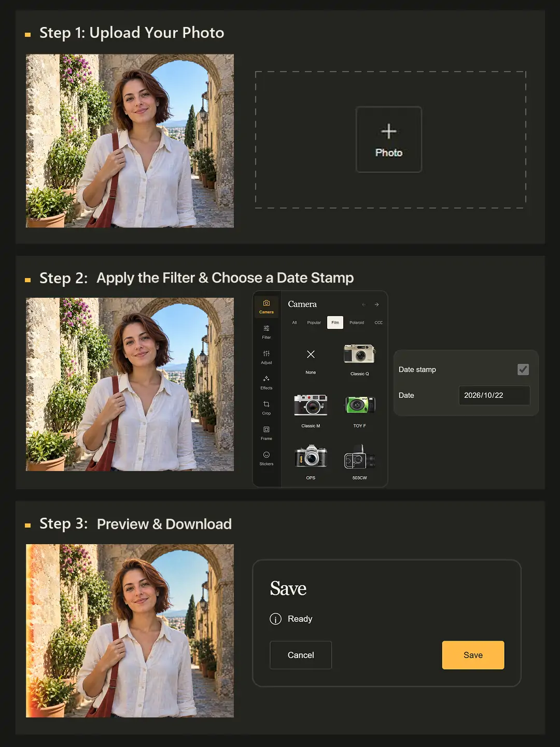The width and height of the screenshot is (560, 747).
Task: Click the info icon beside Ready
Action: pos(276,619)
